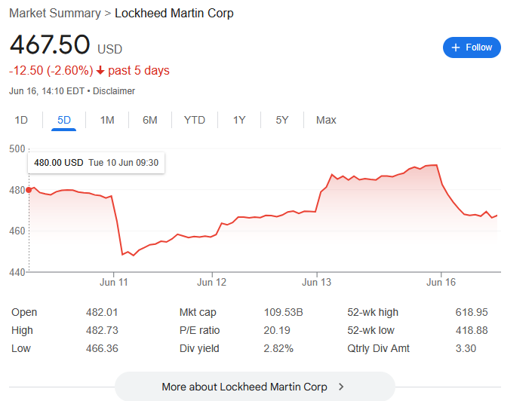Open the Disclaimer link
The width and height of the screenshot is (532, 401).
[x=114, y=91]
